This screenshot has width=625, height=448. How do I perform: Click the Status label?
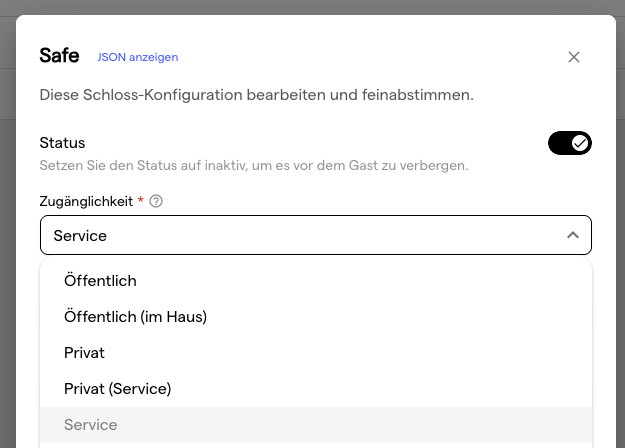62,143
